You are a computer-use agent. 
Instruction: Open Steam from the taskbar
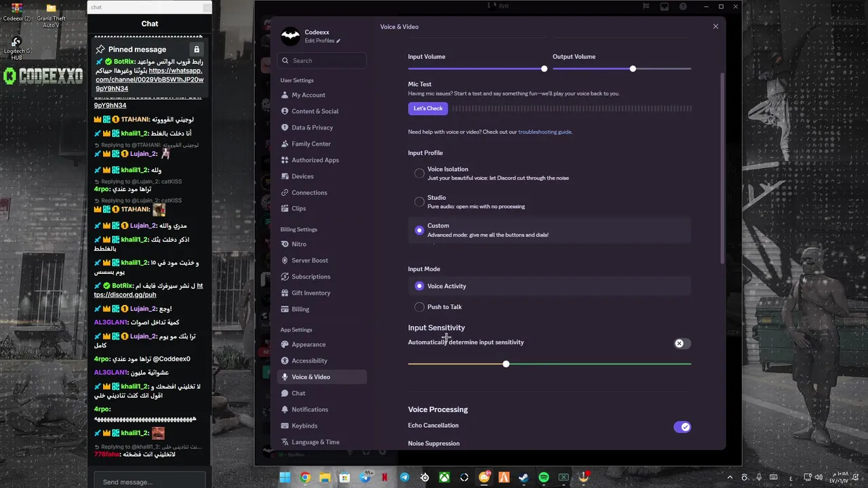[x=524, y=477]
